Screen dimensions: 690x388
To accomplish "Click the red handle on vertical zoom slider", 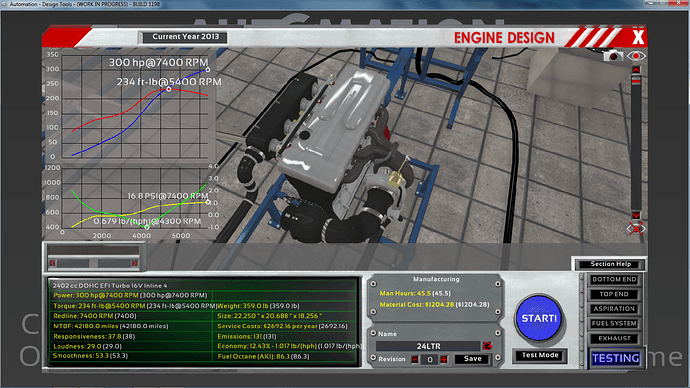I will 636,80.
